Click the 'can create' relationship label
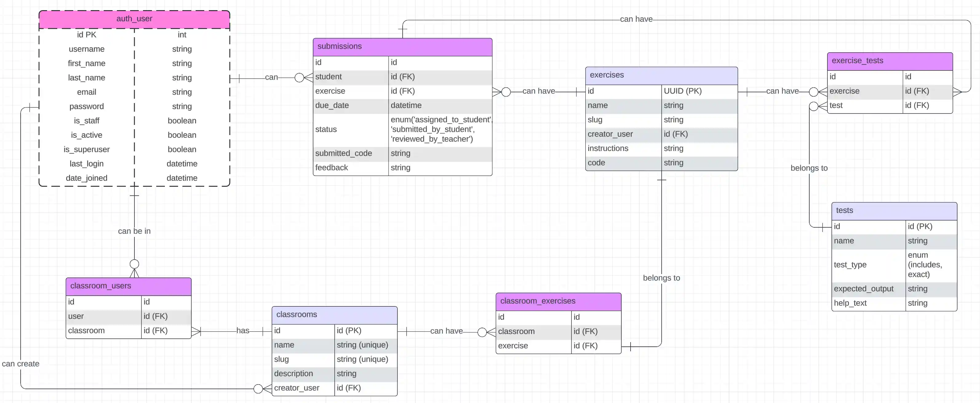 pyautogui.click(x=21, y=363)
